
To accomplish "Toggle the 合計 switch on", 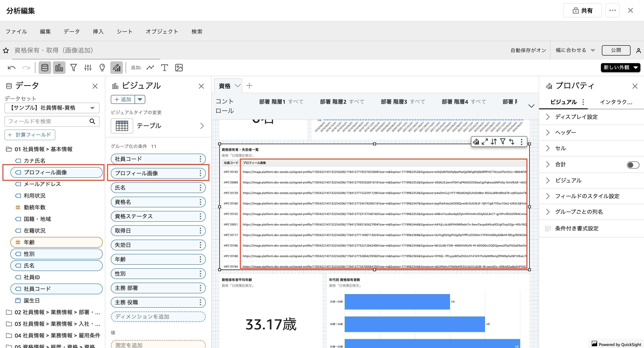I will (x=633, y=165).
